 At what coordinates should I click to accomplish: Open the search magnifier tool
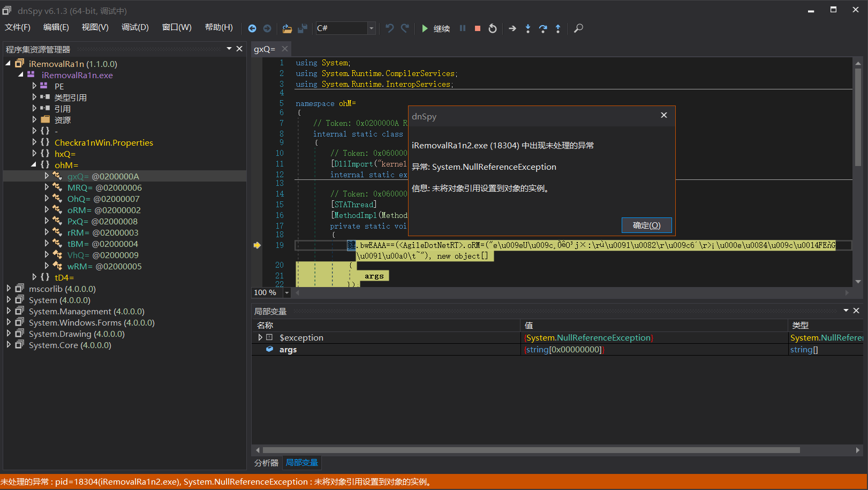point(578,28)
